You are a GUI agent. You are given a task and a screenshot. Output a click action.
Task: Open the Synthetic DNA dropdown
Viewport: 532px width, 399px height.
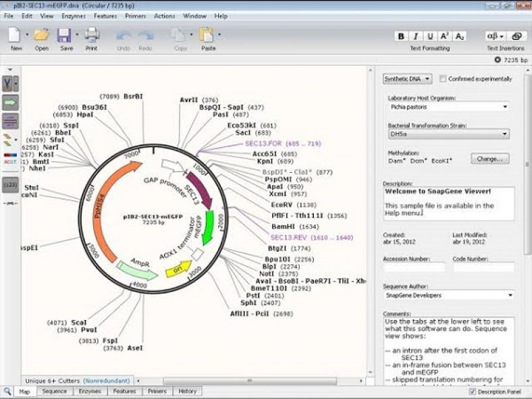[407, 79]
